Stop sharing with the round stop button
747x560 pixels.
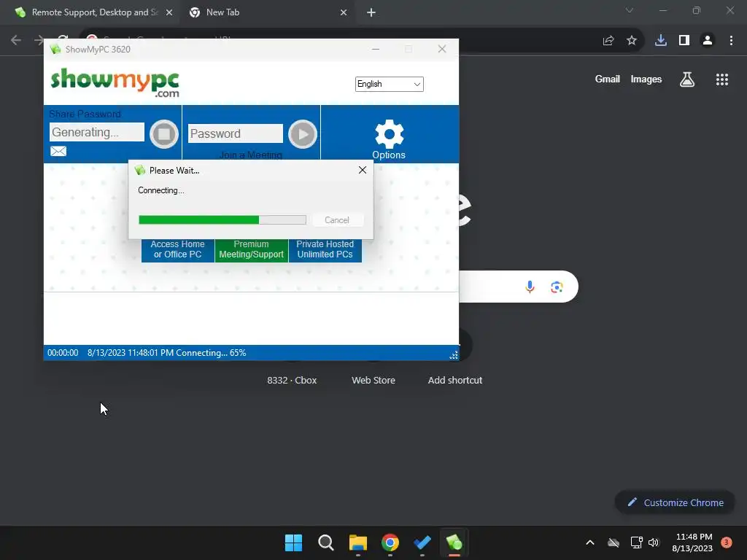coord(164,134)
